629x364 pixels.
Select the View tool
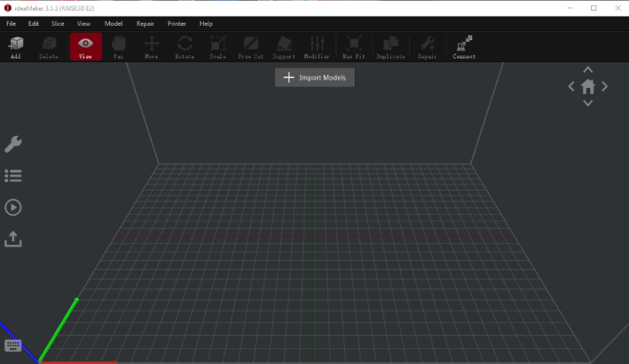(86, 46)
